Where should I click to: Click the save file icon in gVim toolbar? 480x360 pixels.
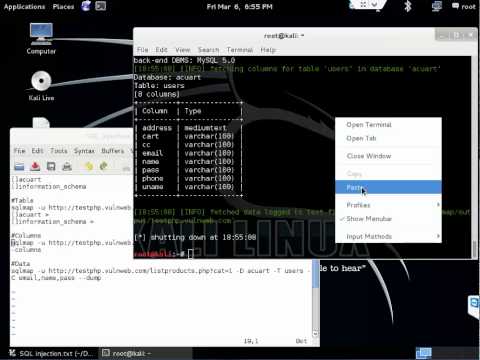pyautogui.click(x=35, y=166)
